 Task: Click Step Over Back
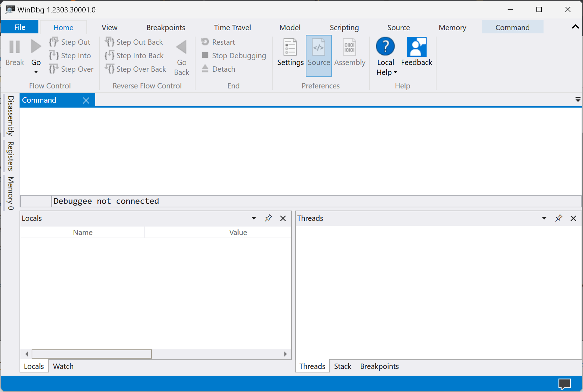[x=135, y=69]
